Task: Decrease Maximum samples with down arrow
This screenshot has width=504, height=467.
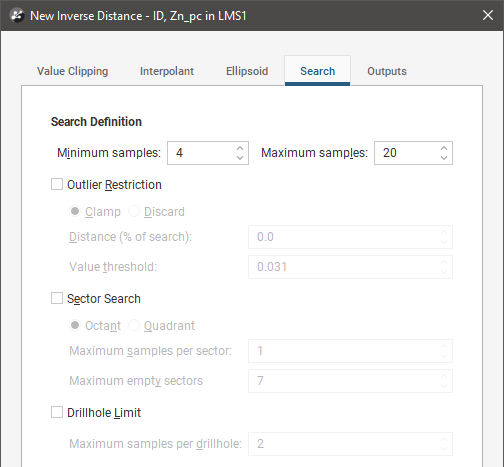Action: (444, 157)
